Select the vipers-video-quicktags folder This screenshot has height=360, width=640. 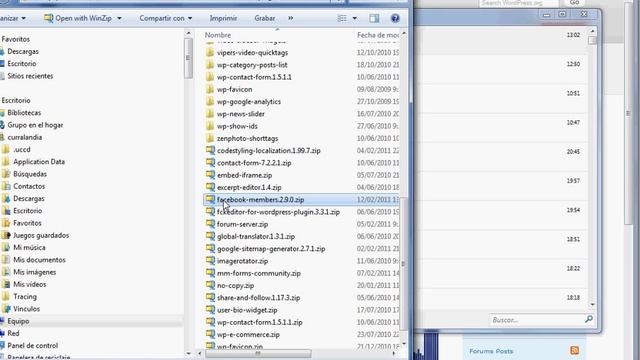(x=252, y=53)
